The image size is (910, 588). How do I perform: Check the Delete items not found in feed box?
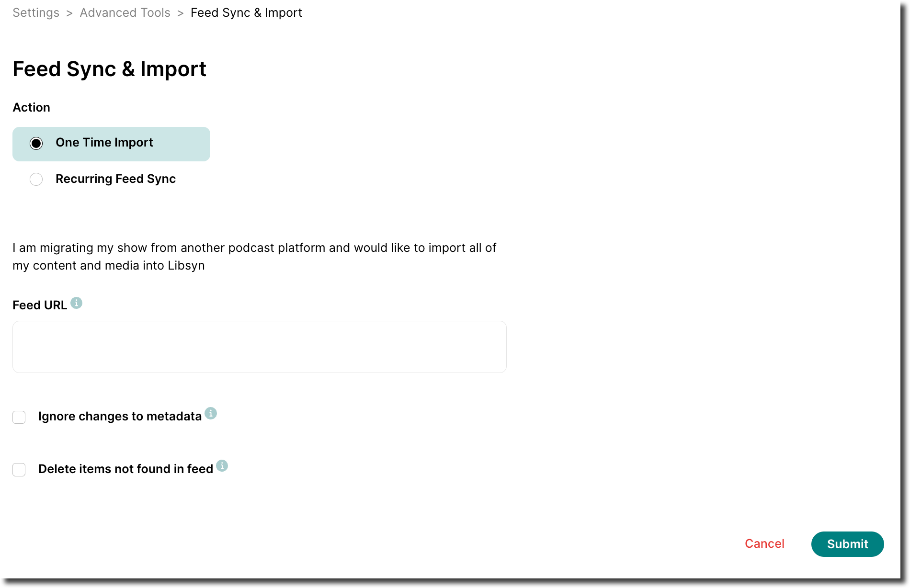[19, 470]
